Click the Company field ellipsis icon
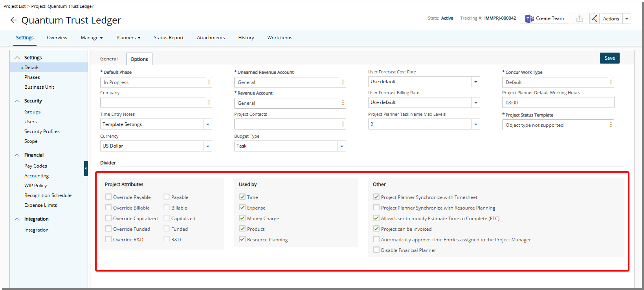Viewport: 644px width, 290px height. tap(209, 102)
